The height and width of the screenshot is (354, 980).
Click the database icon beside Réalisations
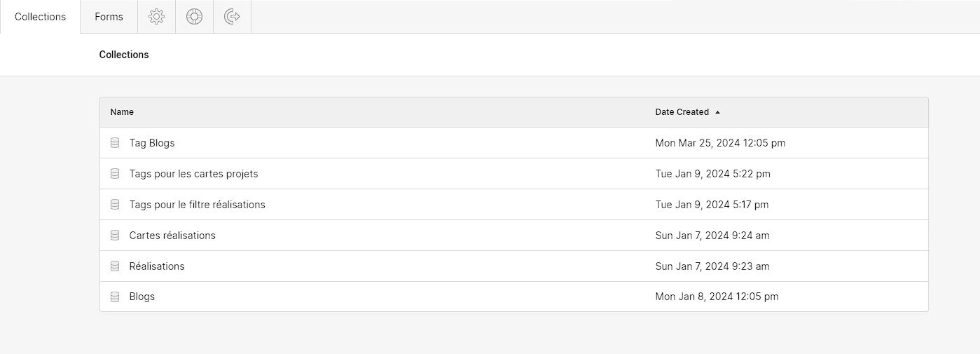[x=115, y=266]
